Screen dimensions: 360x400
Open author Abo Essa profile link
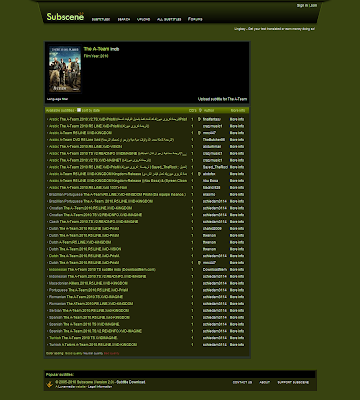210,181
